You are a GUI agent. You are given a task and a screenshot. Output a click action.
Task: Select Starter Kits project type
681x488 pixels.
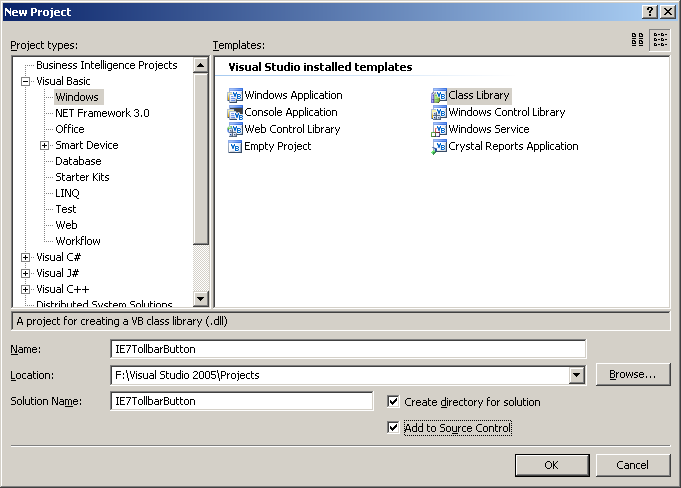coord(82,178)
